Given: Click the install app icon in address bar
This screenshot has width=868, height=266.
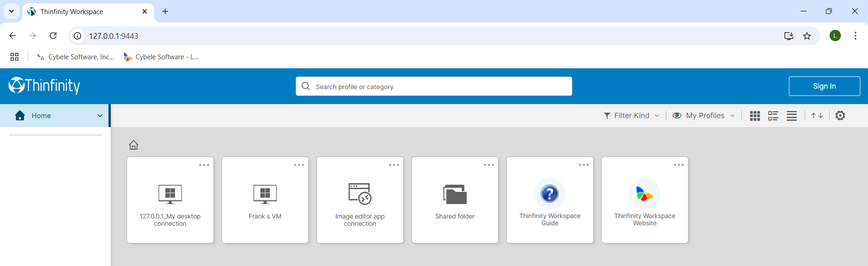Looking at the screenshot, I should 789,36.
